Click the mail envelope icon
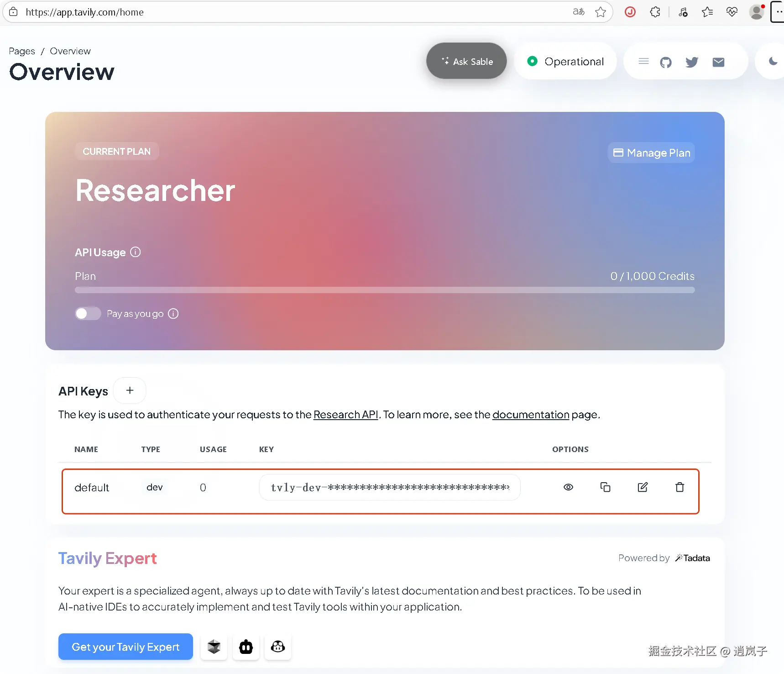 tap(718, 62)
